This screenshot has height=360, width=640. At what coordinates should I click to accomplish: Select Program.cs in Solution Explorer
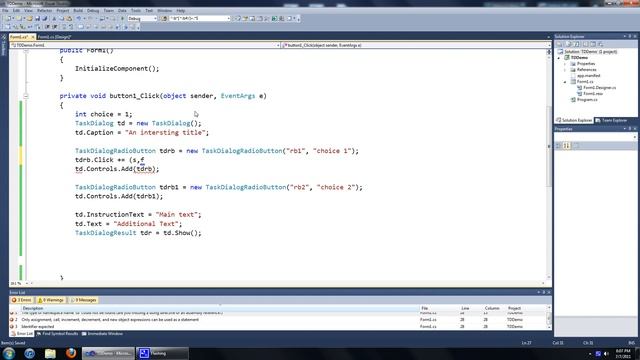pyautogui.click(x=587, y=100)
